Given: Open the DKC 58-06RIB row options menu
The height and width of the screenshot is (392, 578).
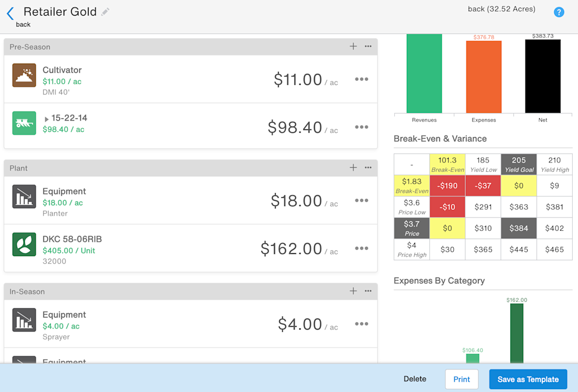Looking at the screenshot, I should [x=361, y=248].
